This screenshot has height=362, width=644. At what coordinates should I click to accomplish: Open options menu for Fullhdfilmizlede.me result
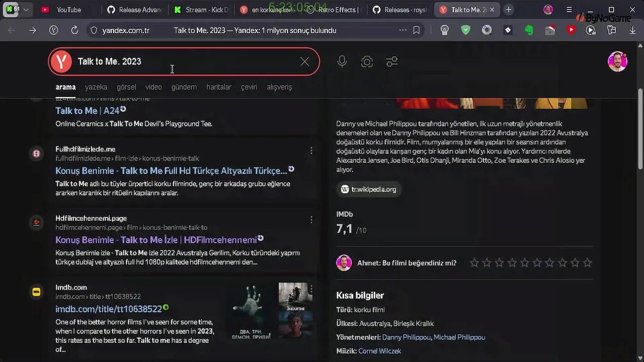[311, 150]
